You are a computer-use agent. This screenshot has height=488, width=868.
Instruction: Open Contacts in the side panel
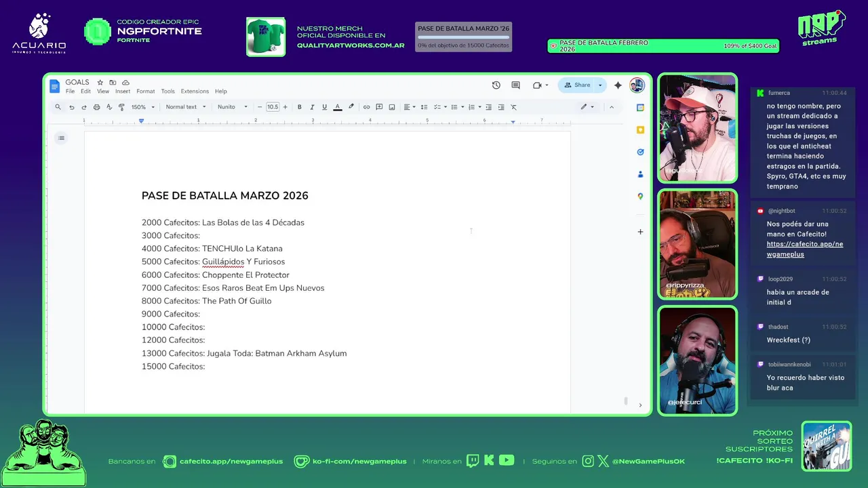click(x=640, y=174)
